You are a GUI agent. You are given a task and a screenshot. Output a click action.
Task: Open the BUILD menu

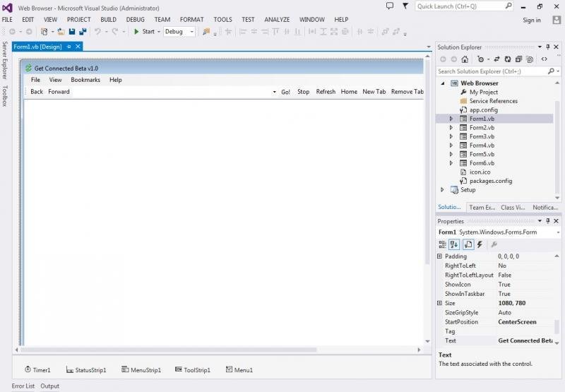pos(108,20)
